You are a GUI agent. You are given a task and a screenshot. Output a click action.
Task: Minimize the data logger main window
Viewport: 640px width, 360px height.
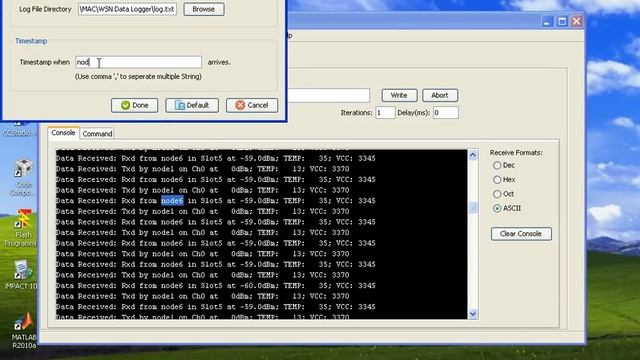(547, 22)
